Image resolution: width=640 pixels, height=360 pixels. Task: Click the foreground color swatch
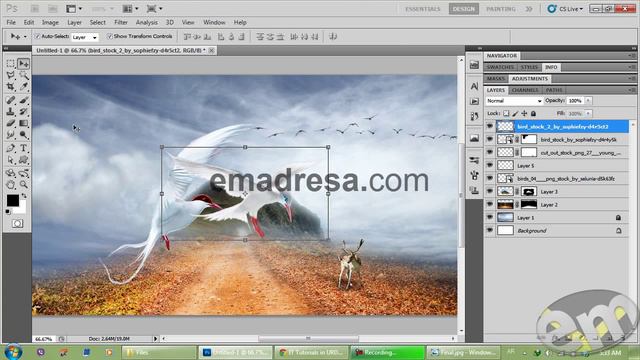pos(13,200)
